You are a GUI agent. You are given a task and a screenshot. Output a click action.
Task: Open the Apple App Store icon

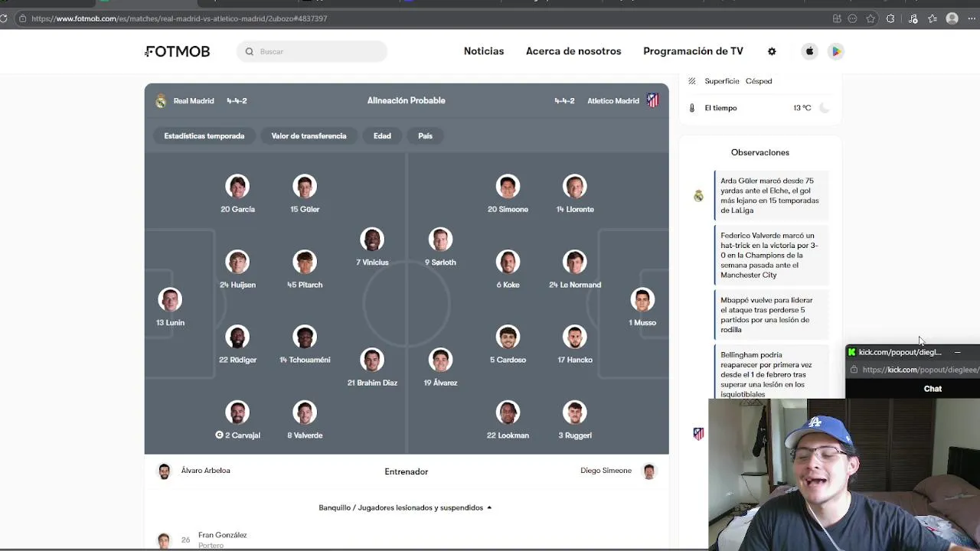(809, 51)
